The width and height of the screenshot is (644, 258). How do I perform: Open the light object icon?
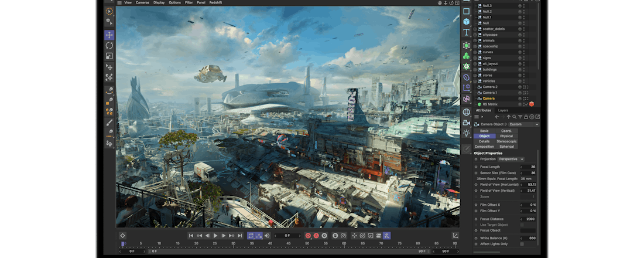466,133
